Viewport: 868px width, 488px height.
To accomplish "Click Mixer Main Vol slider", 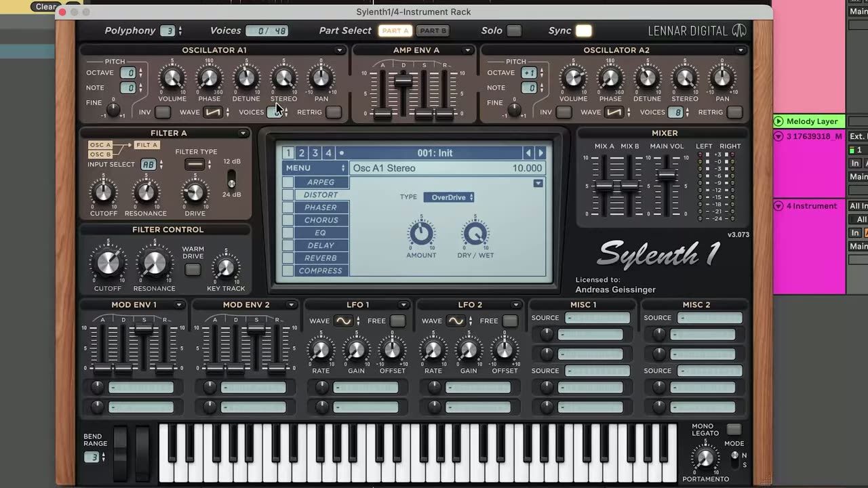I will 667,176.
